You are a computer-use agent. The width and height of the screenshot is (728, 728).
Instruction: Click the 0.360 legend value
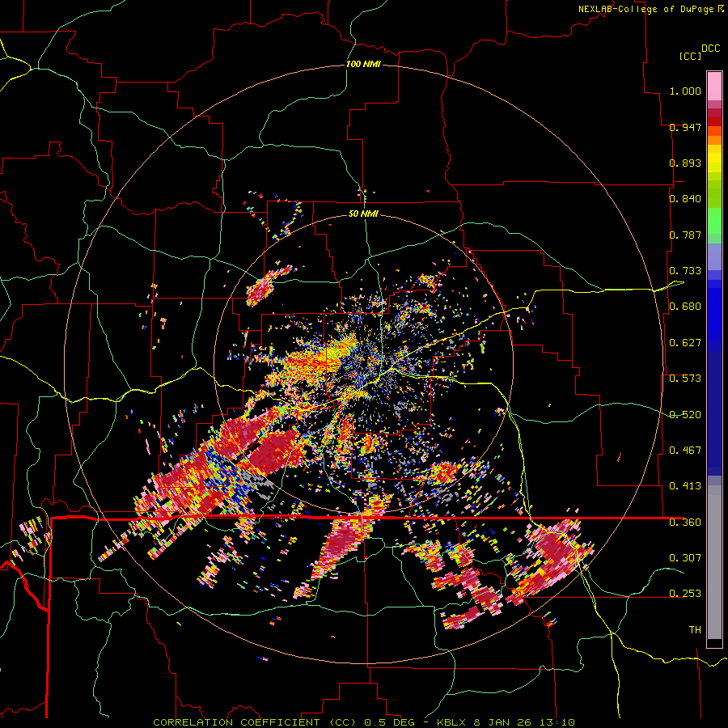pos(685,523)
